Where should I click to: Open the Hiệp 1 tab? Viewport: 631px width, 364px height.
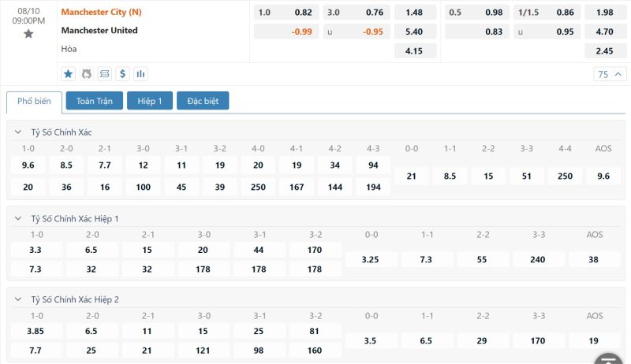[x=150, y=101]
